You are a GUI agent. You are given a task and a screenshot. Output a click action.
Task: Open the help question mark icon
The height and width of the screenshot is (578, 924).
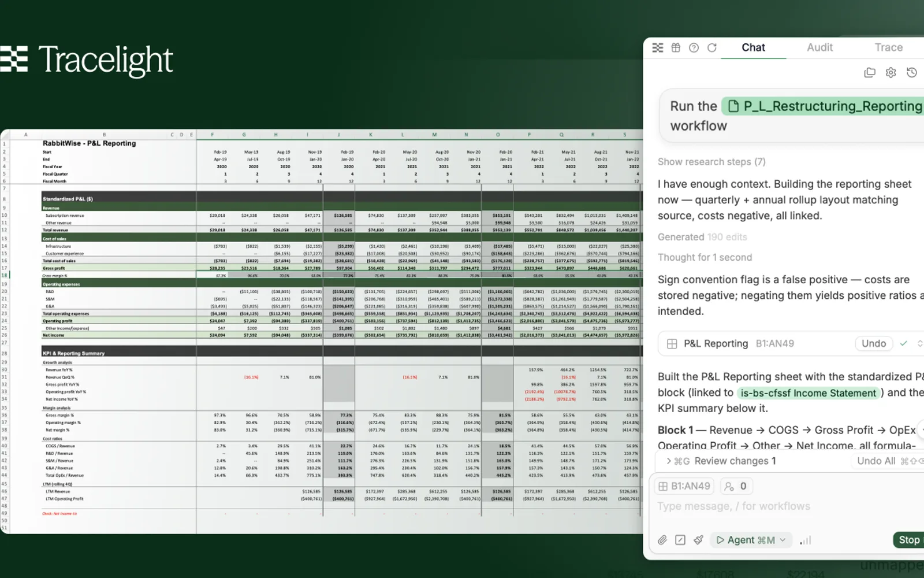point(694,47)
